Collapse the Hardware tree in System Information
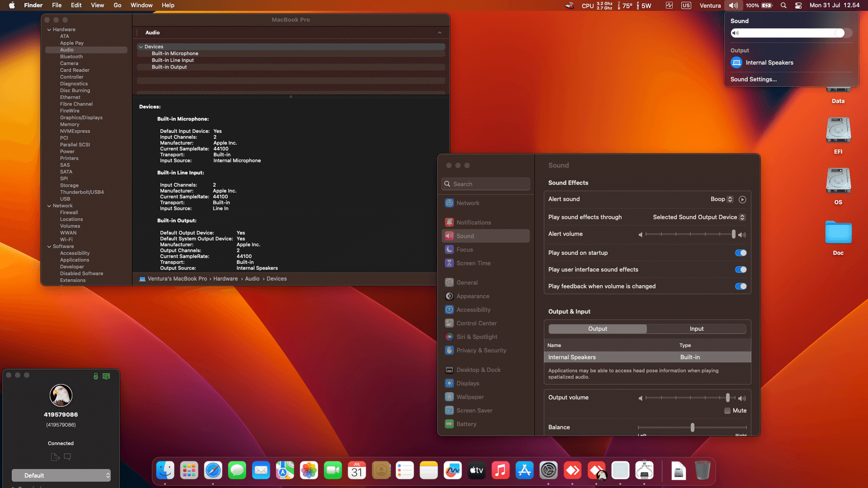This screenshot has height=488, width=868. [49, 29]
